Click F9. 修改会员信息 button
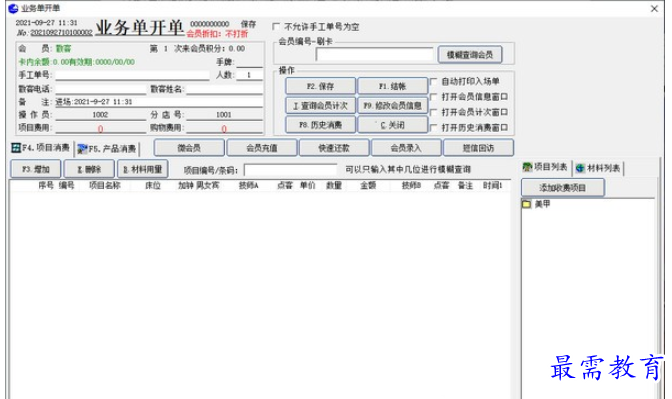Viewport: 672px width, 399px height. pyautogui.click(x=393, y=105)
